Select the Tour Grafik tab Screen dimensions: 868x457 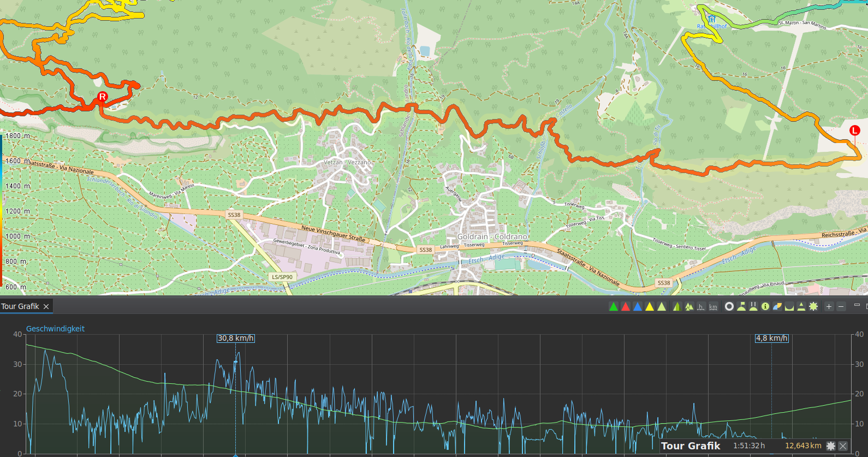(20, 306)
